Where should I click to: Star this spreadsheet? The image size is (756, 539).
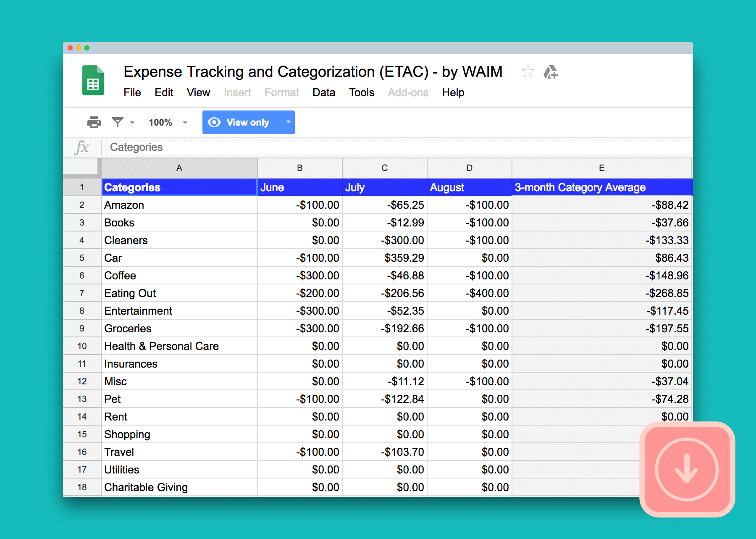point(528,72)
